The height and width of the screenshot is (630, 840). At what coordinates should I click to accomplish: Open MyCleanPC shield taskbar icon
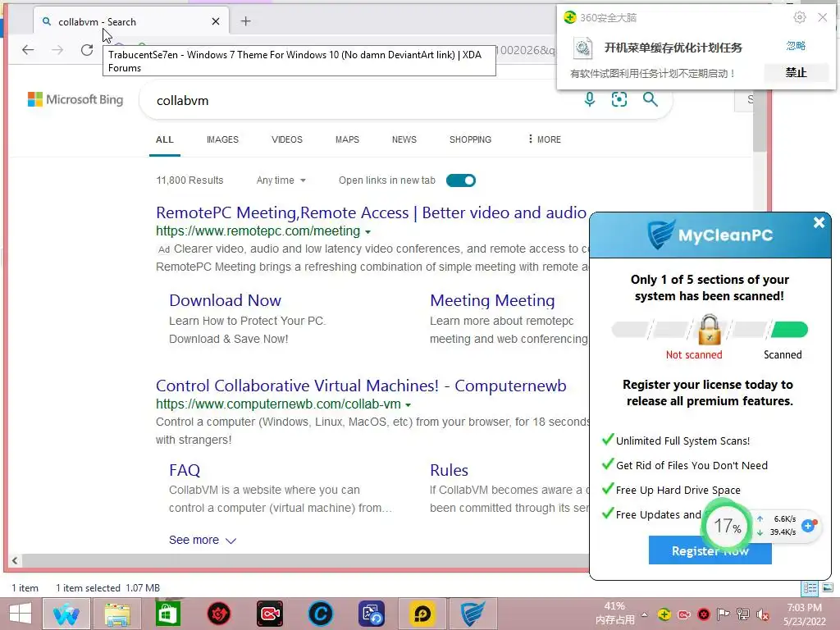[x=473, y=614]
